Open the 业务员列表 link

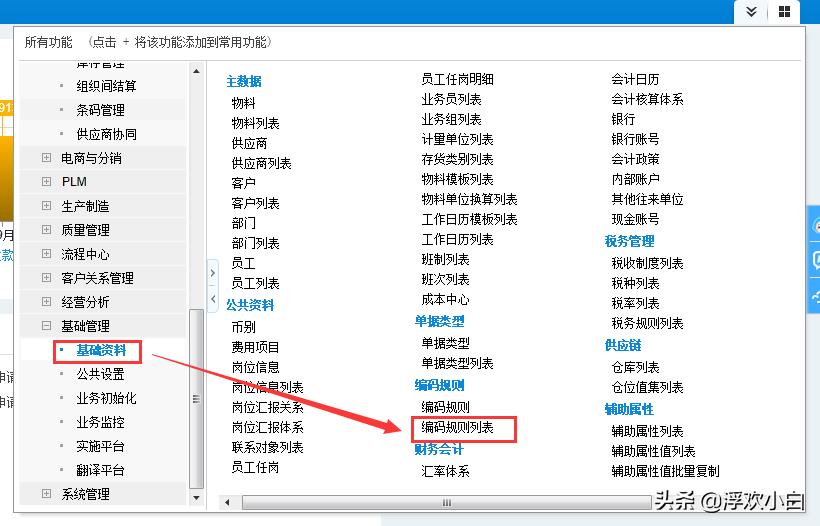pyautogui.click(x=451, y=99)
